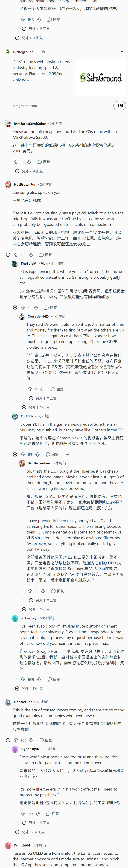128x868 pixels.
Task: Upvote Yodl007's Gamers Nexus comment
Action: pos(23,454)
